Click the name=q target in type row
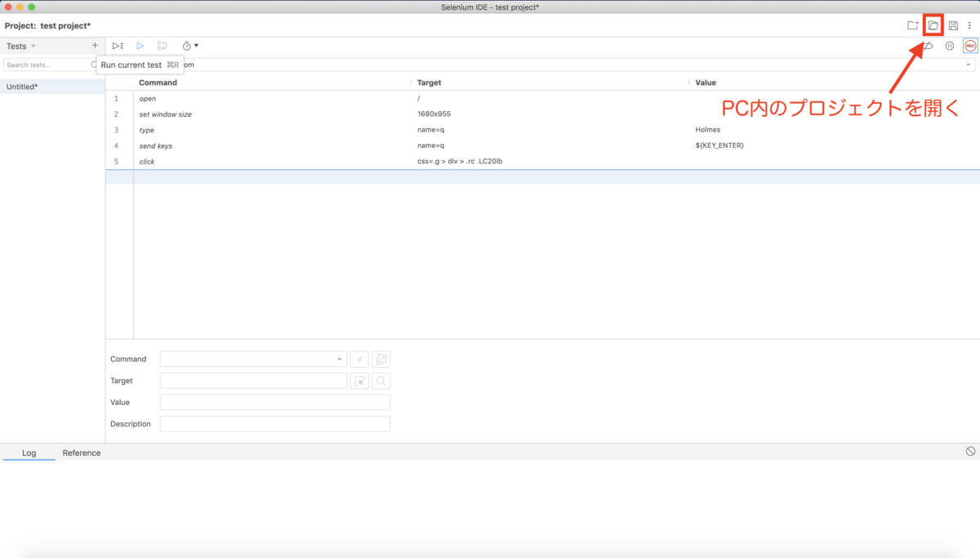Screen dimensions: 980x558 click(x=430, y=130)
